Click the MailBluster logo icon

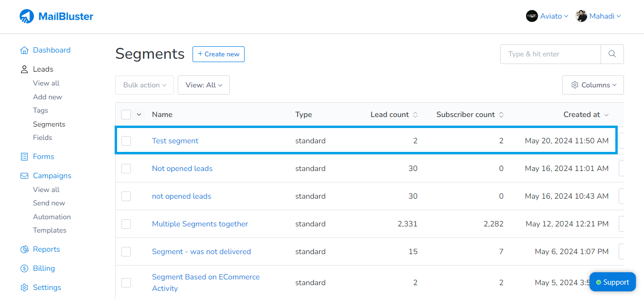click(x=27, y=16)
